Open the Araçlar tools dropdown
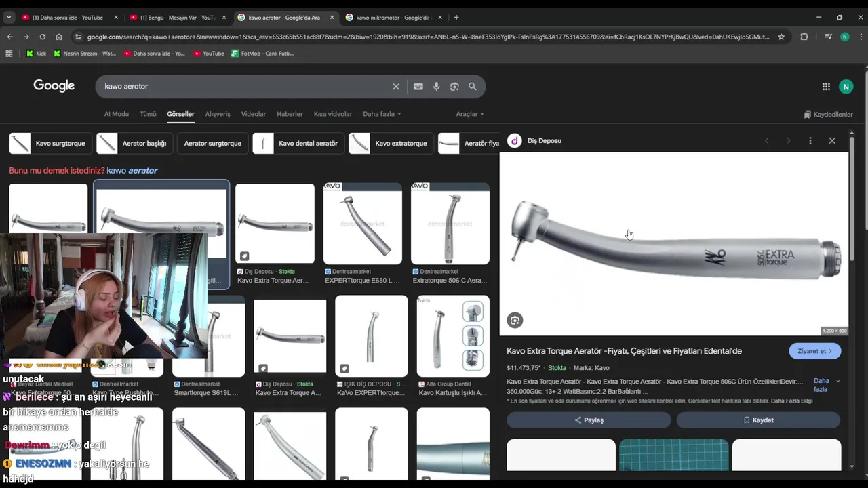 (x=470, y=114)
